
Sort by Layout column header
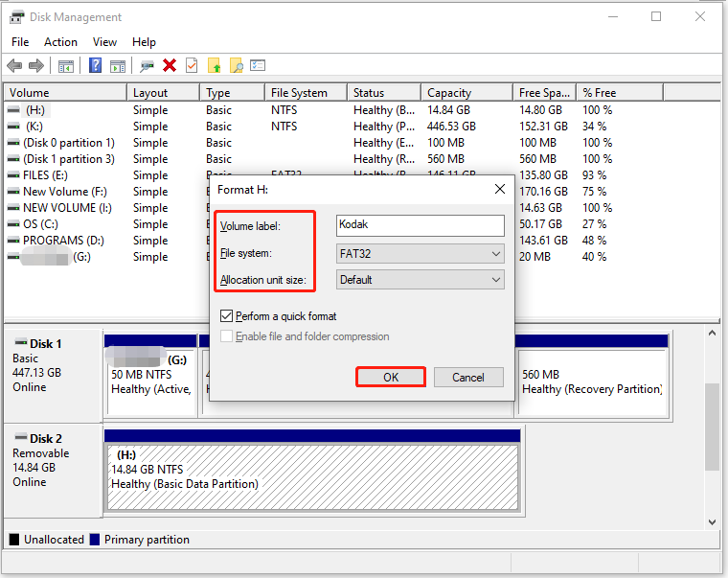tap(164, 92)
